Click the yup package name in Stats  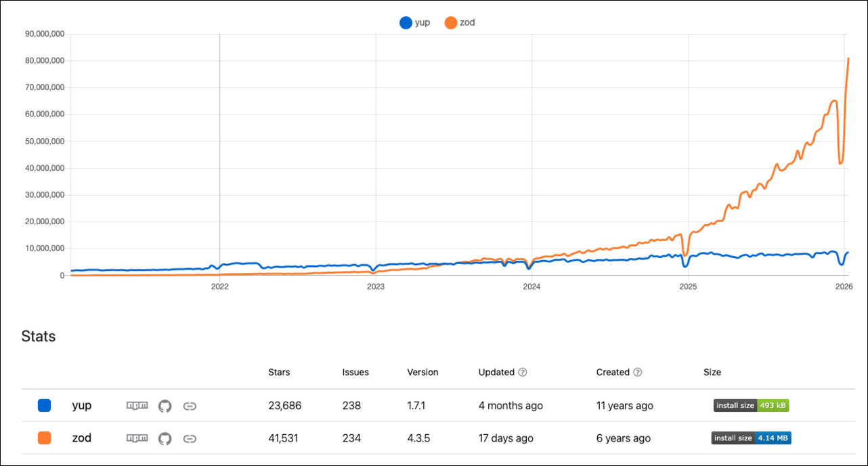82,406
